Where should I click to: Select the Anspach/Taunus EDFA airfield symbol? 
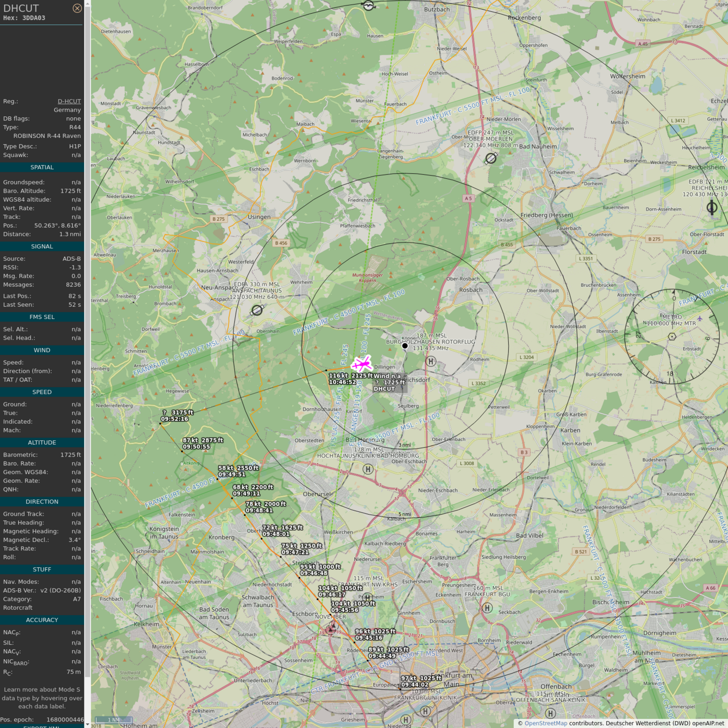coord(257,310)
